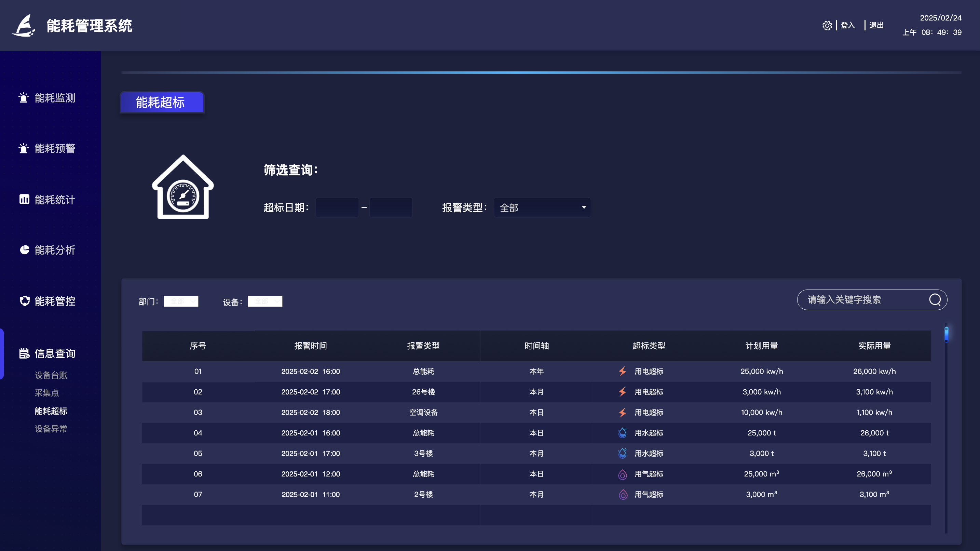Expand the 部门 filter dropdown
The height and width of the screenshot is (551, 980).
(x=181, y=301)
